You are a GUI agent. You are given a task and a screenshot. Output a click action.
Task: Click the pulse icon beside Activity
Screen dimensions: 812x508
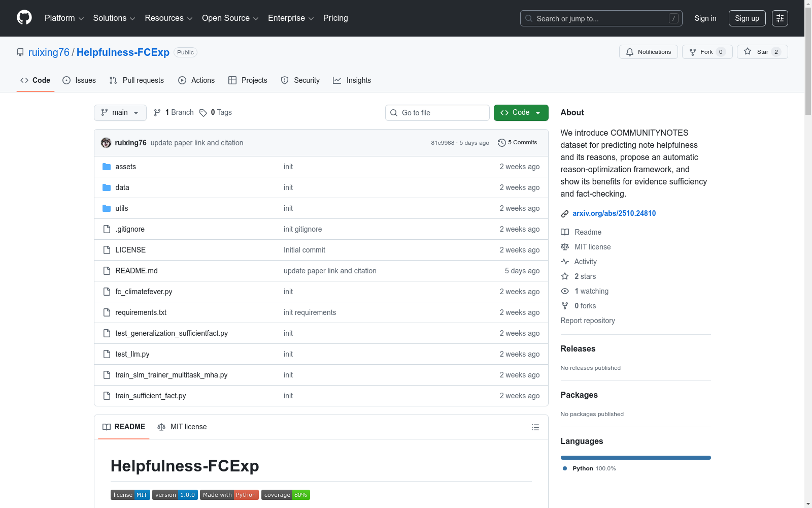pos(565,262)
